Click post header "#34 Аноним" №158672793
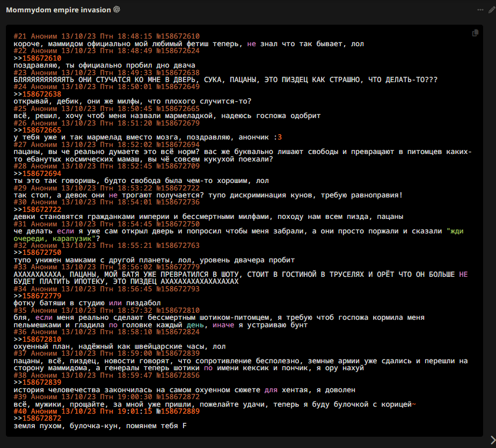Screen dimensions: 496x448 [107, 289]
